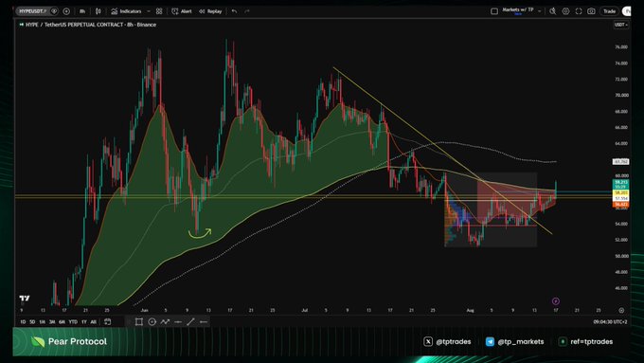Undo the last chart action
644x363 pixels.
click(234, 11)
